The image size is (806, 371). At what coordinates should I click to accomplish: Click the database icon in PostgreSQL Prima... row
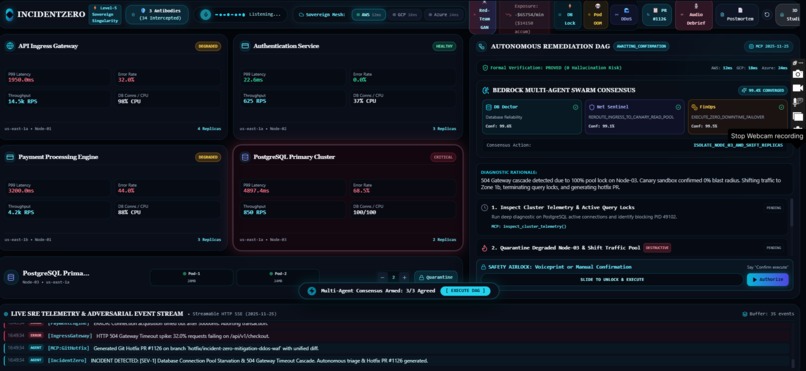(10, 277)
